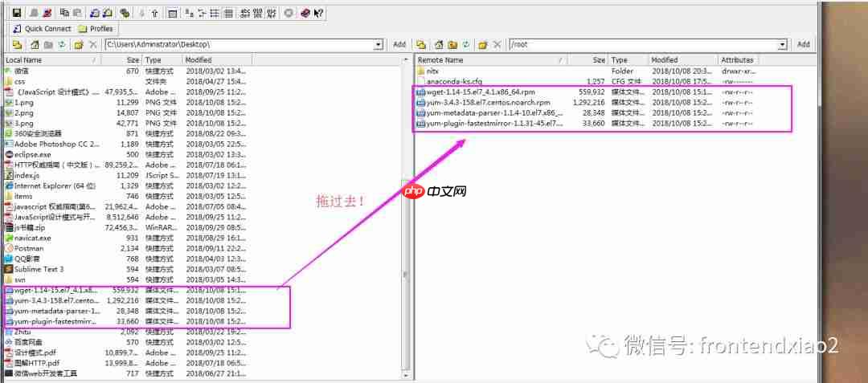Click the Upload arrow toolbar icon
The image size is (868, 383).
[155, 13]
